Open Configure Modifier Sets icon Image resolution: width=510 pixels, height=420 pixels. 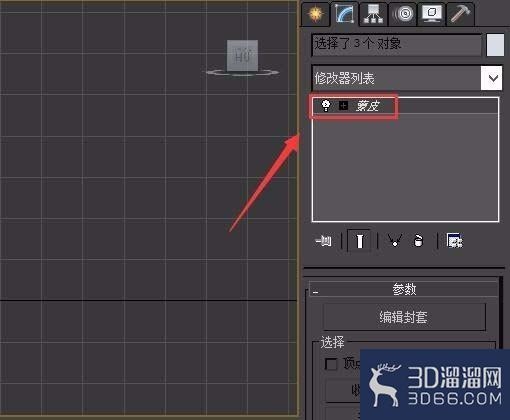click(455, 240)
